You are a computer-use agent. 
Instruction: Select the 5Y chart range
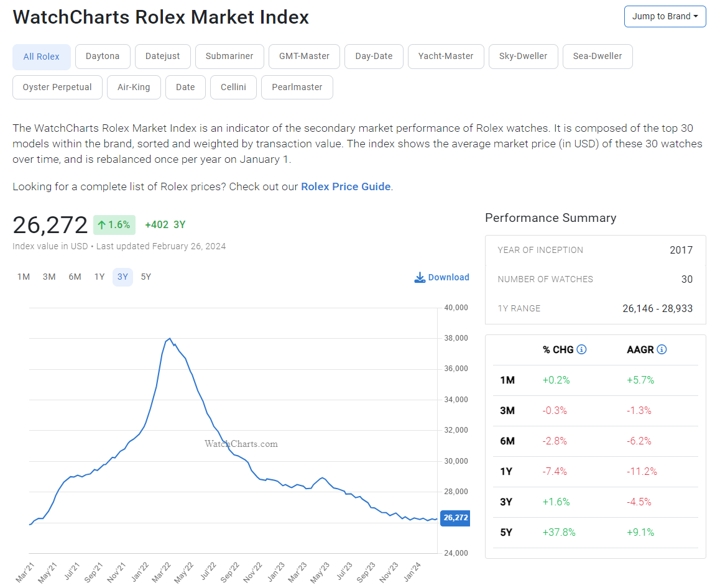146,277
